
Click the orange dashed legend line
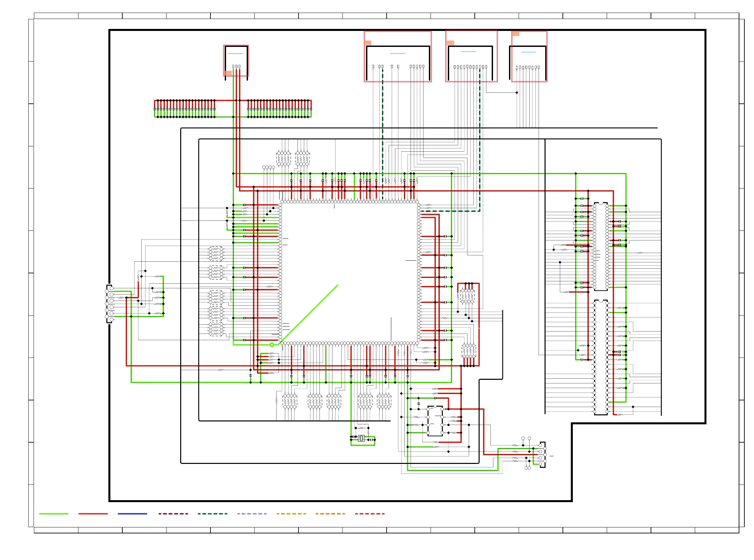[x=330, y=513]
